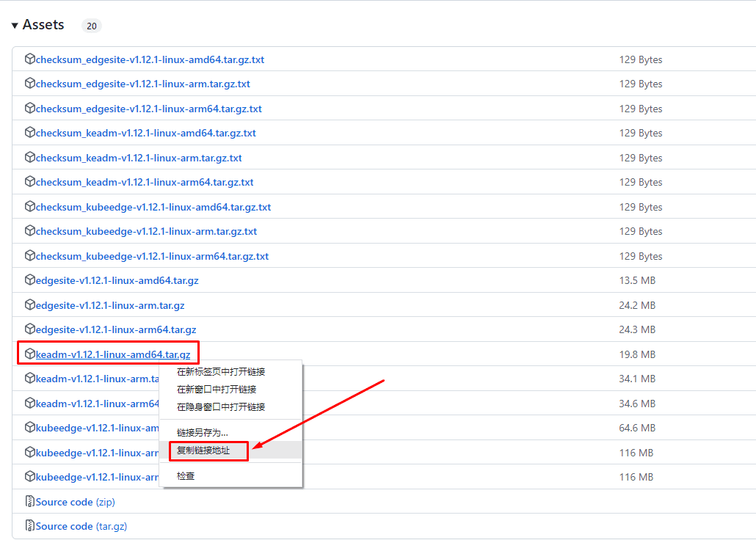Select 链接另存为... in context menu
This screenshot has height=540, width=756.
(x=203, y=432)
